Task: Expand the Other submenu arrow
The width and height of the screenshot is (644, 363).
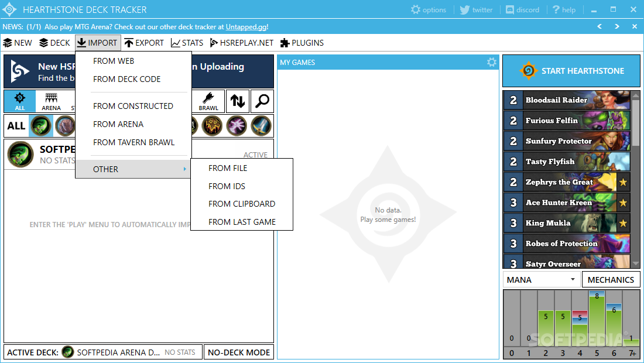Action: click(x=185, y=169)
